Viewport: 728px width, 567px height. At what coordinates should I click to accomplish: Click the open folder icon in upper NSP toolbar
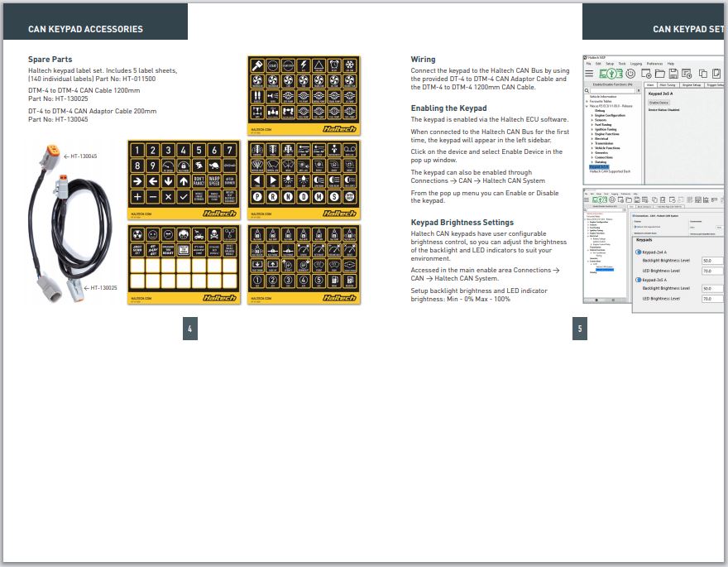(x=662, y=74)
